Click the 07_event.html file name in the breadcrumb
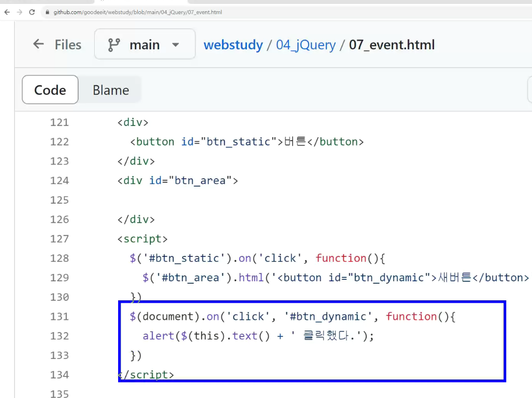The image size is (532, 398). 392,45
